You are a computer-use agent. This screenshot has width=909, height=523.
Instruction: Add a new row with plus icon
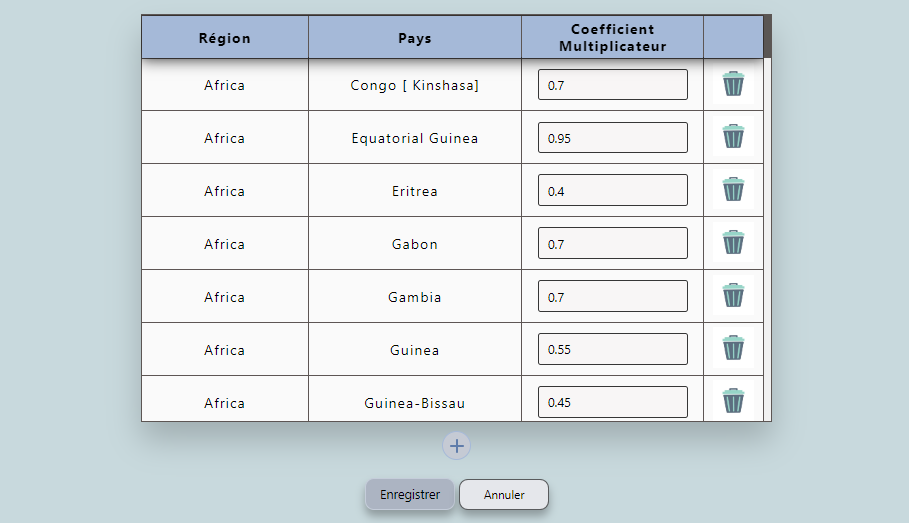pyautogui.click(x=457, y=446)
